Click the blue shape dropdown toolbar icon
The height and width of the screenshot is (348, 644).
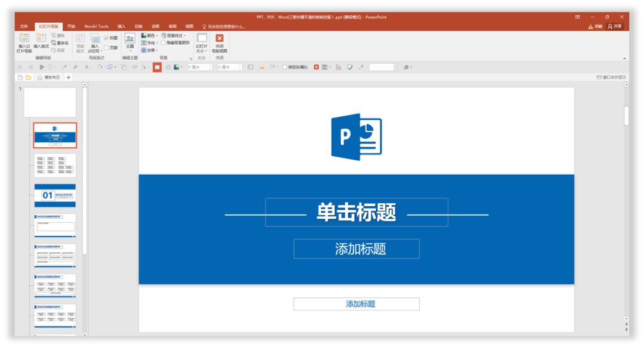[x=111, y=67]
